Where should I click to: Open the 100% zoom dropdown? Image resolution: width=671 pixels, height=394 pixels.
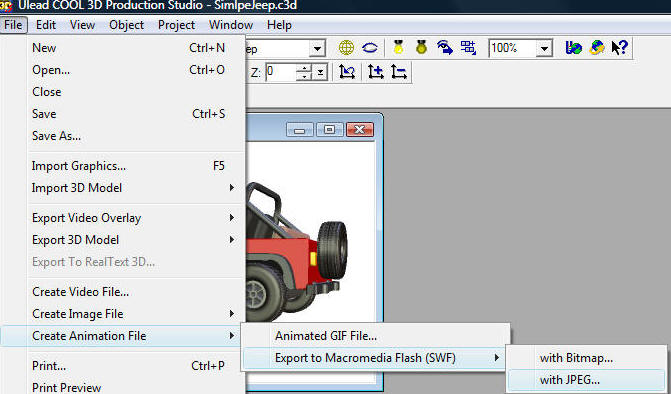point(544,48)
